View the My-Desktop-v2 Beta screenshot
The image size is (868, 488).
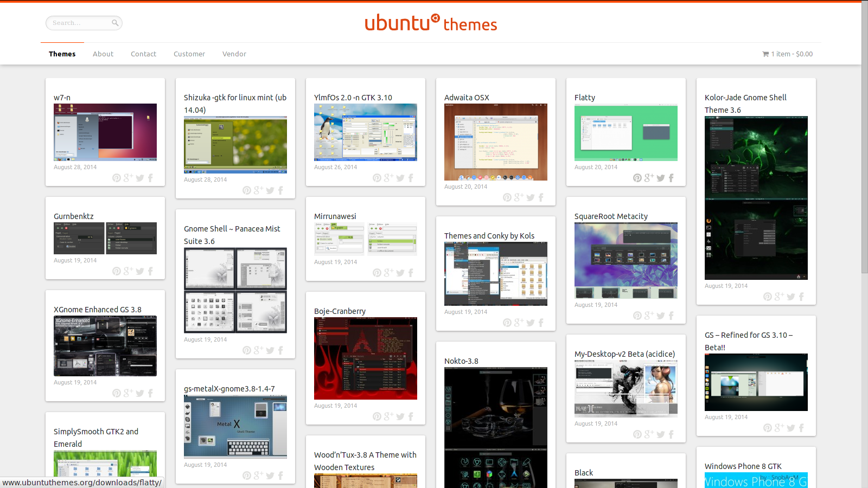tap(626, 389)
